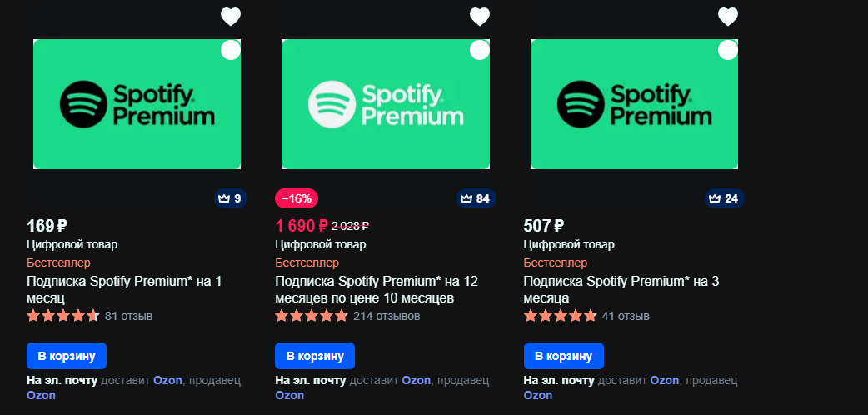Toggle white circle on 1-month product image
Image resolution: width=868 pixels, height=415 pixels.
coord(231,50)
